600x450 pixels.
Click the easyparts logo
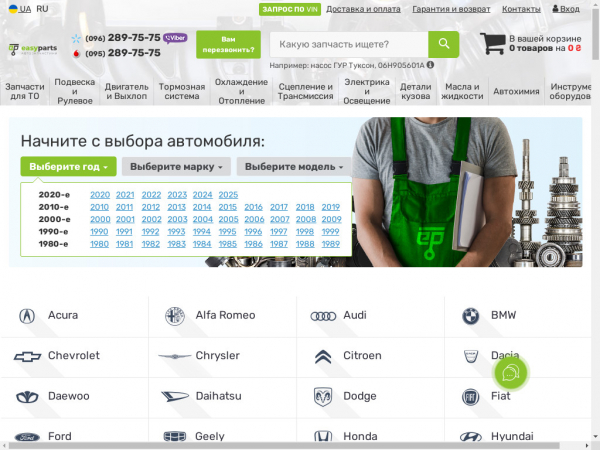pyautogui.click(x=35, y=48)
